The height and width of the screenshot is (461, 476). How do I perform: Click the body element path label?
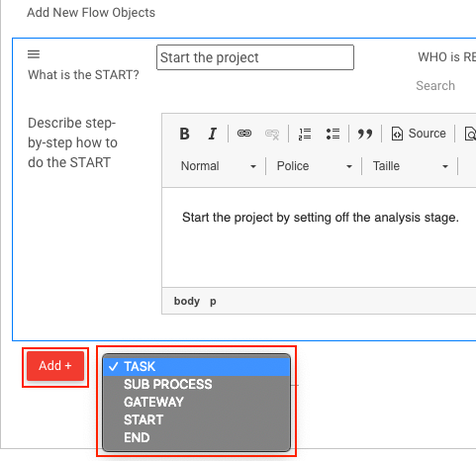click(x=187, y=301)
